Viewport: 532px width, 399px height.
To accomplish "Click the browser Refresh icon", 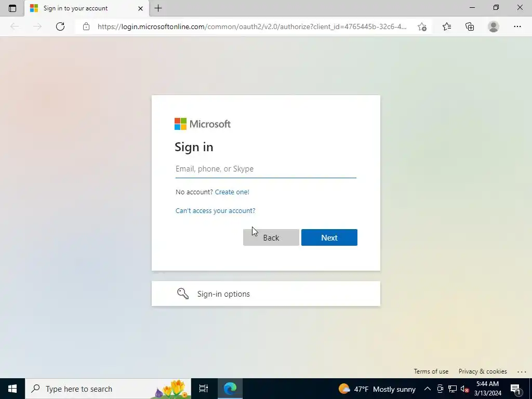I will click(x=60, y=26).
